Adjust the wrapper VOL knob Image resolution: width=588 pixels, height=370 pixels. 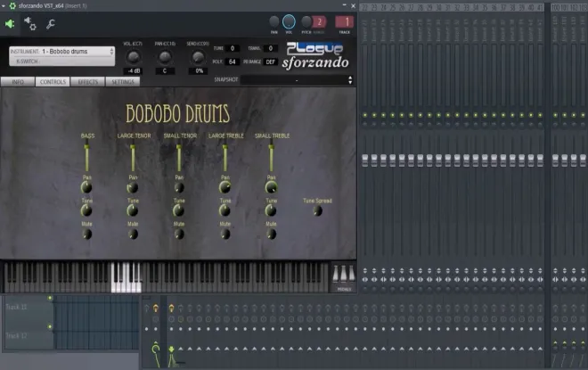pyautogui.click(x=289, y=21)
